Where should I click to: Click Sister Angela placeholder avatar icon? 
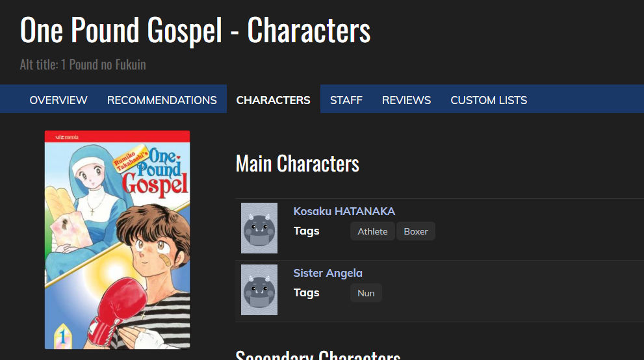pos(259,290)
